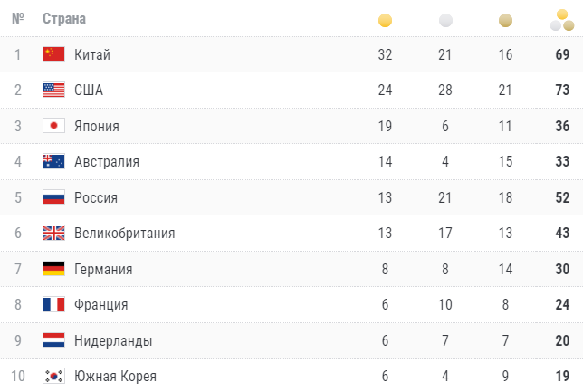The height and width of the screenshot is (392, 583).
Task: Open the Нидерланды country link
Action: (113, 340)
